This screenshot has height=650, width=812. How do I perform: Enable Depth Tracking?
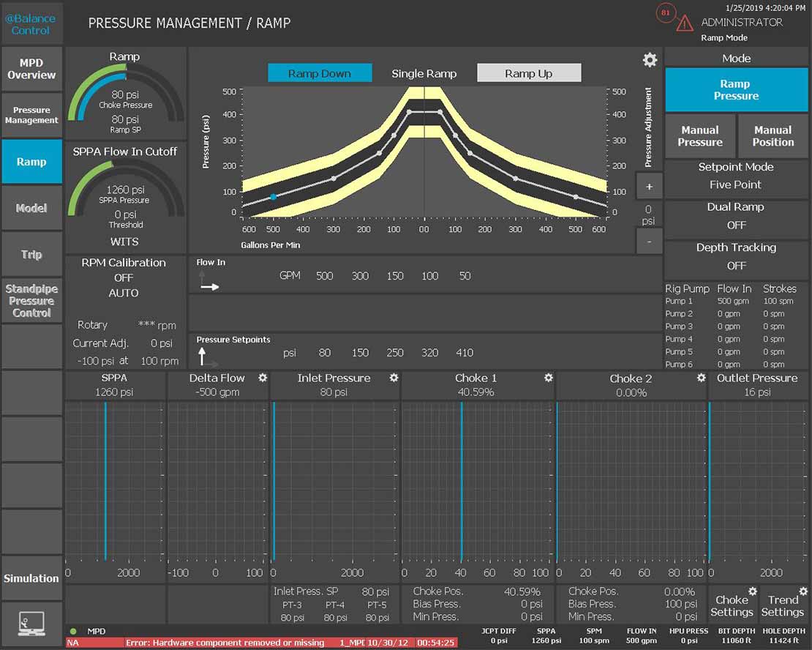pos(736,256)
